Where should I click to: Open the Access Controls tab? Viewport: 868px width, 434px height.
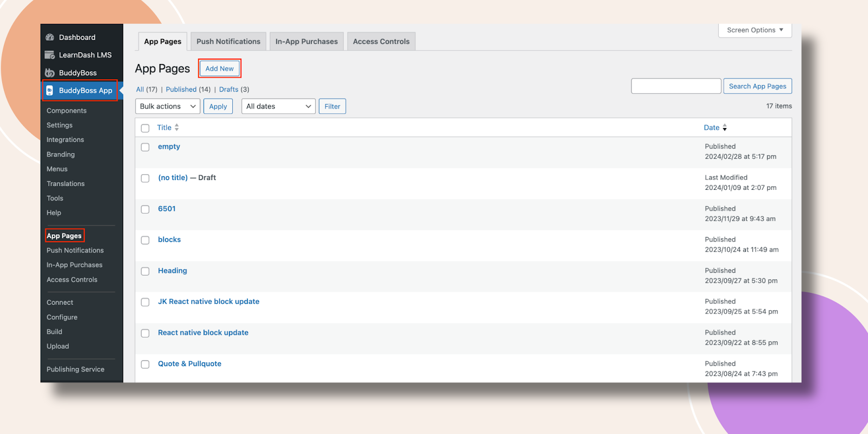381,41
